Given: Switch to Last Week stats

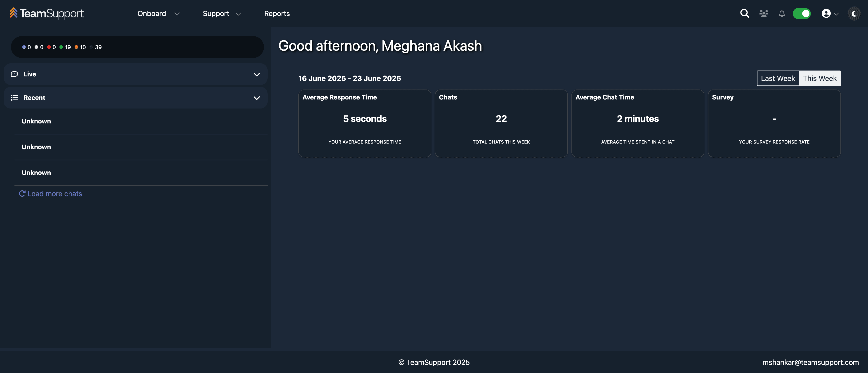Looking at the screenshot, I should click(x=778, y=78).
